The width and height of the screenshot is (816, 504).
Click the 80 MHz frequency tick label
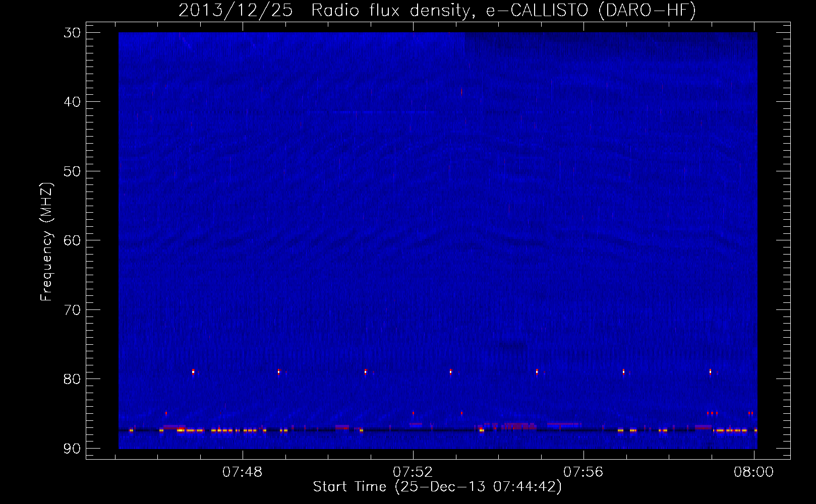pos(73,379)
